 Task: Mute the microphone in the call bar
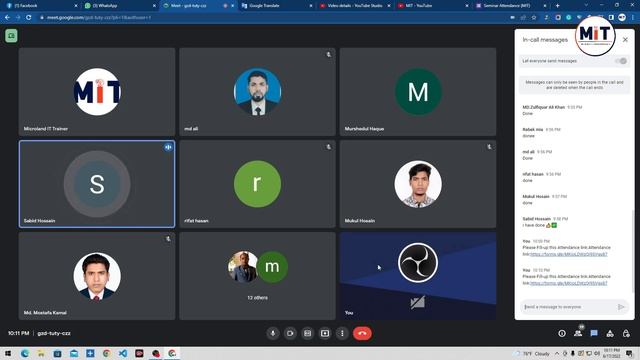[x=273, y=333]
